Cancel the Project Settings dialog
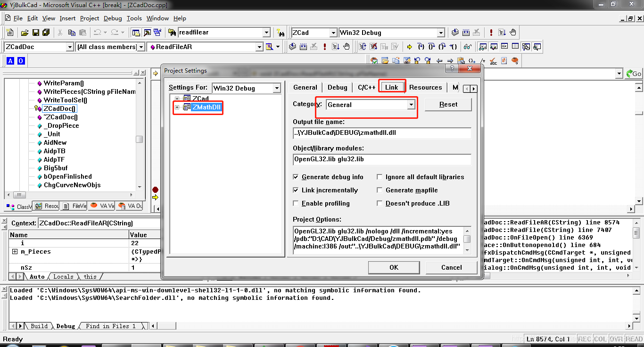The height and width of the screenshot is (347, 644). pyautogui.click(x=451, y=267)
